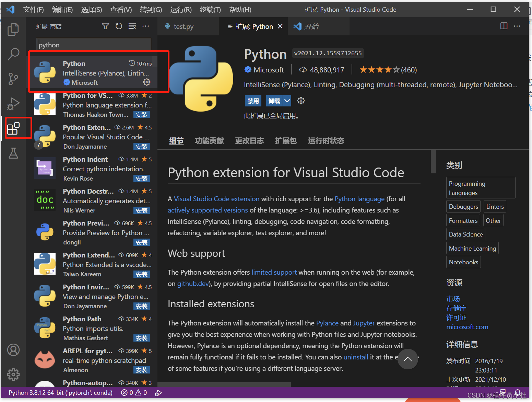This screenshot has height=402, width=532.
Task: Open settings gear beside uninstall button
Action: [x=301, y=101]
